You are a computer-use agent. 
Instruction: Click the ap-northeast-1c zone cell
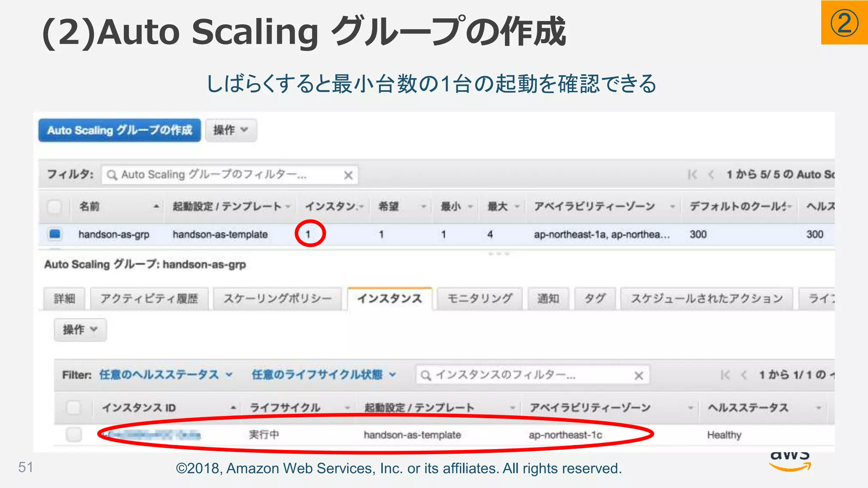(565, 435)
